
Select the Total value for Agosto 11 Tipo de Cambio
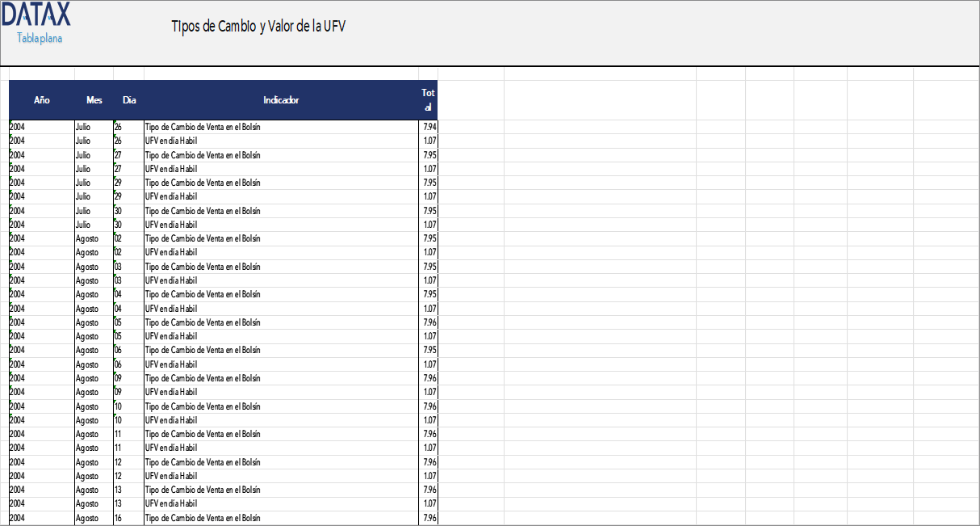click(x=429, y=434)
